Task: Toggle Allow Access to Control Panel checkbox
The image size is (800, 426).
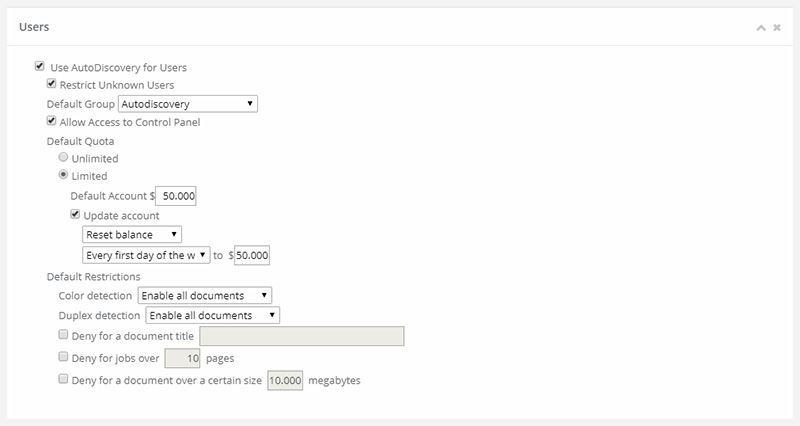Action: click(x=51, y=122)
